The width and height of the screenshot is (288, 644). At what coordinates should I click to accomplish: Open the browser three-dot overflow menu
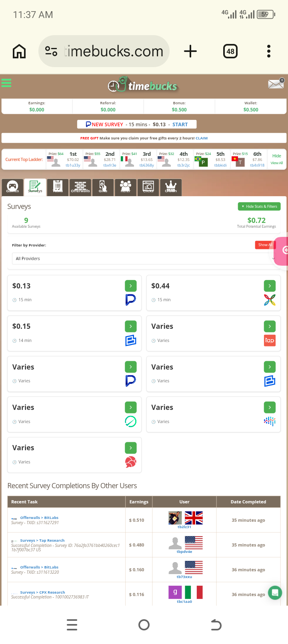coord(269,51)
